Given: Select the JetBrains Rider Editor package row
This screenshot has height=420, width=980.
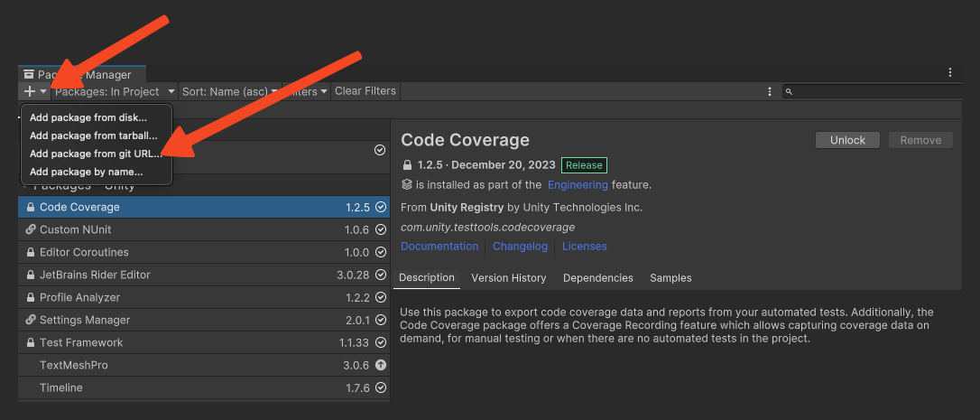Looking at the screenshot, I should pyautogui.click(x=204, y=275).
